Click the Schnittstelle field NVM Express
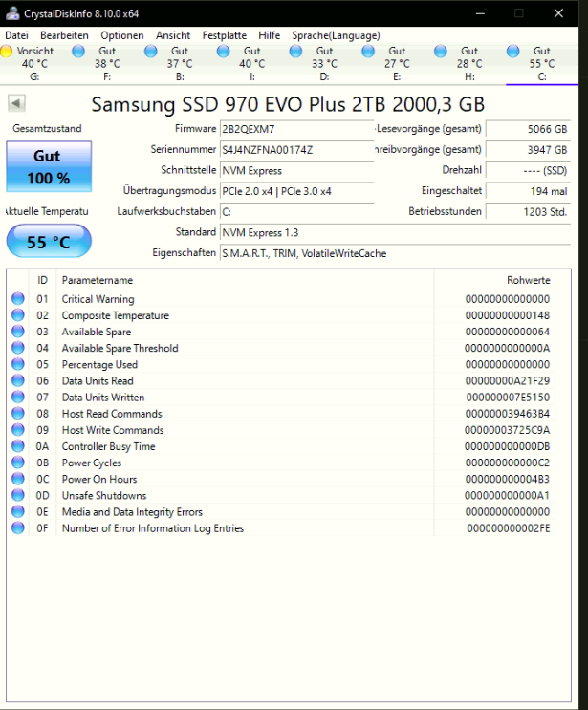This screenshot has height=710, width=588. click(296, 171)
